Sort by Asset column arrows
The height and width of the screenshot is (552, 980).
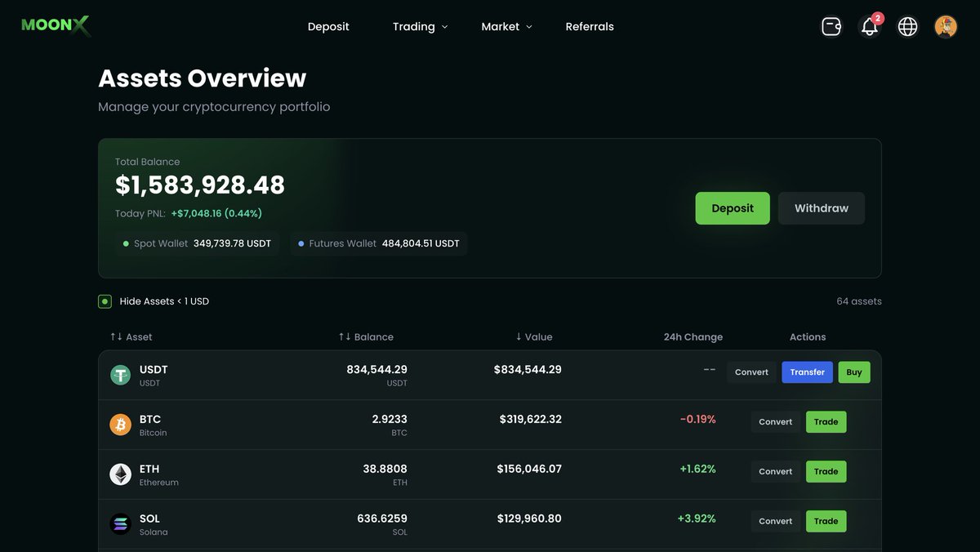(116, 337)
